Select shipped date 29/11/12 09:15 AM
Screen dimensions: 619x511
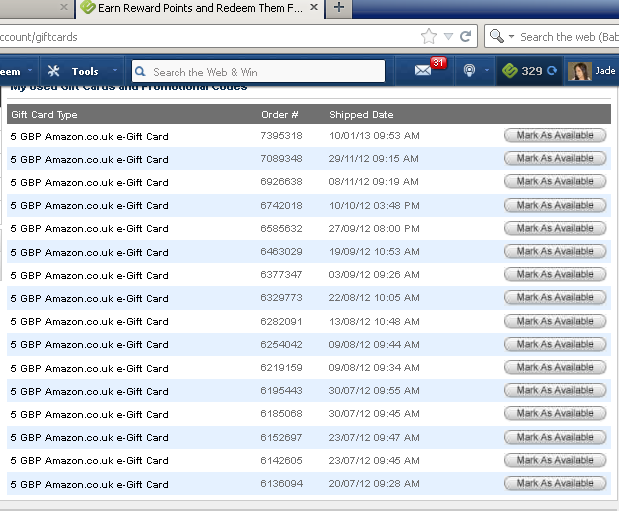373,159
